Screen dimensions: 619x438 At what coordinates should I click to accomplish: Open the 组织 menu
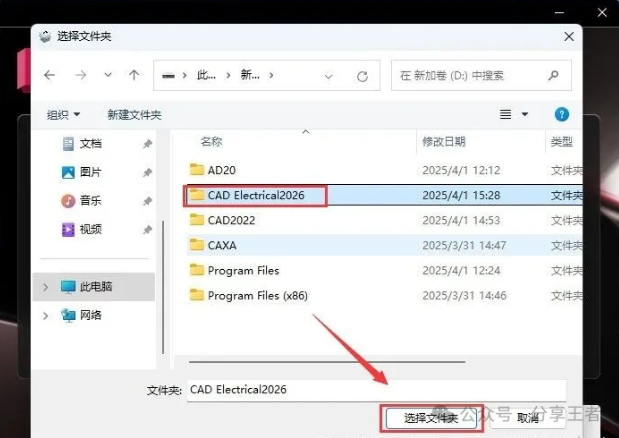point(63,115)
